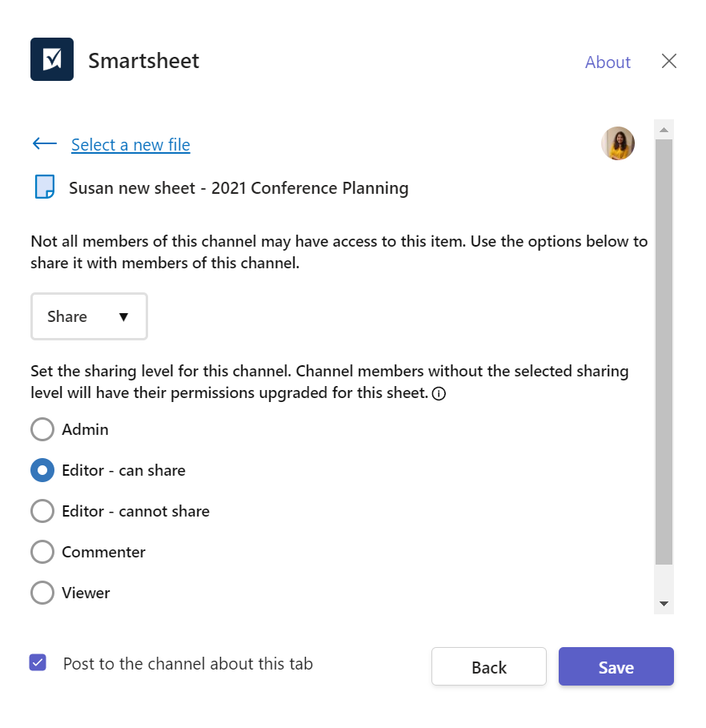Screen dimensions: 706x728
Task: Save the tab configuration
Action: tap(616, 666)
